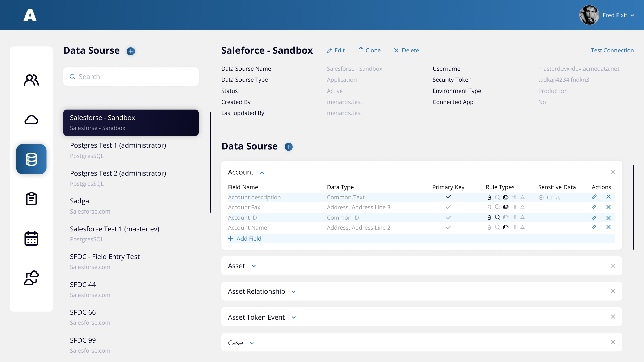Toggle the search rule type for Account Fax
Screen dimensions: 644x362
497,207
